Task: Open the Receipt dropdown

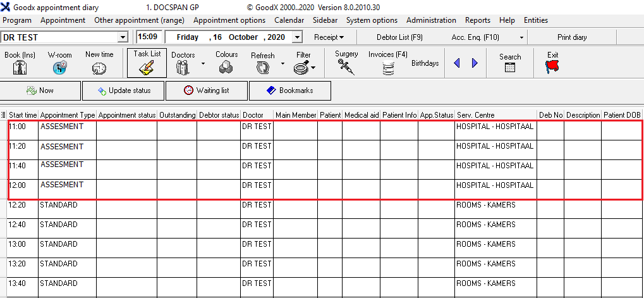Action: click(x=329, y=37)
